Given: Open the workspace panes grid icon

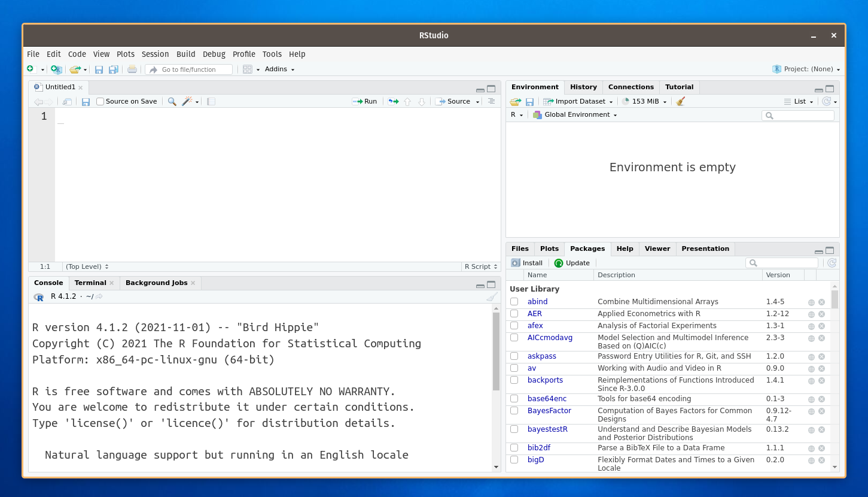Looking at the screenshot, I should (248, 69).
